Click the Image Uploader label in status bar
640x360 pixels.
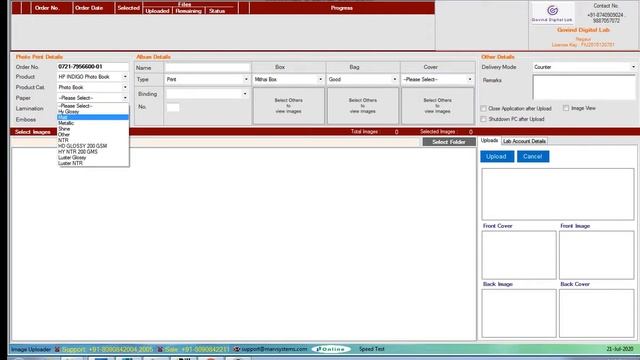click(x=31, y=349)
